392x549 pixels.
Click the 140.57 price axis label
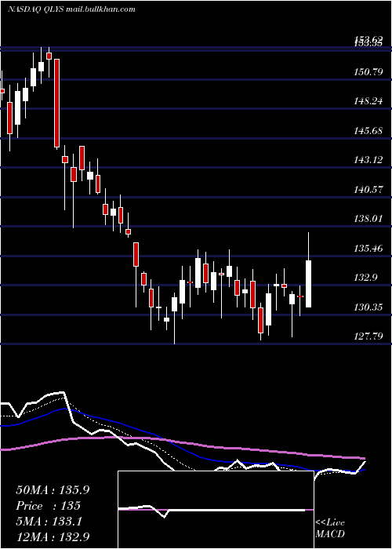(368, 190)
